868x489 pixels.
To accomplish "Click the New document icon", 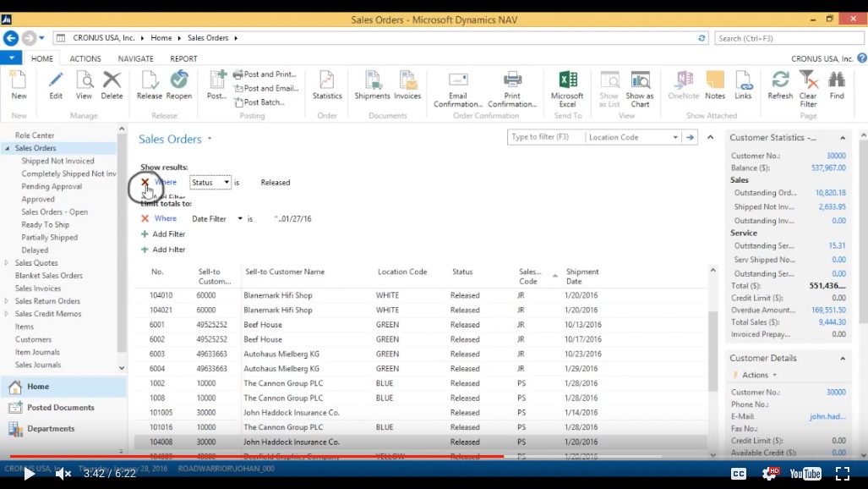I will pyautogui.click(x=19, y=85).
